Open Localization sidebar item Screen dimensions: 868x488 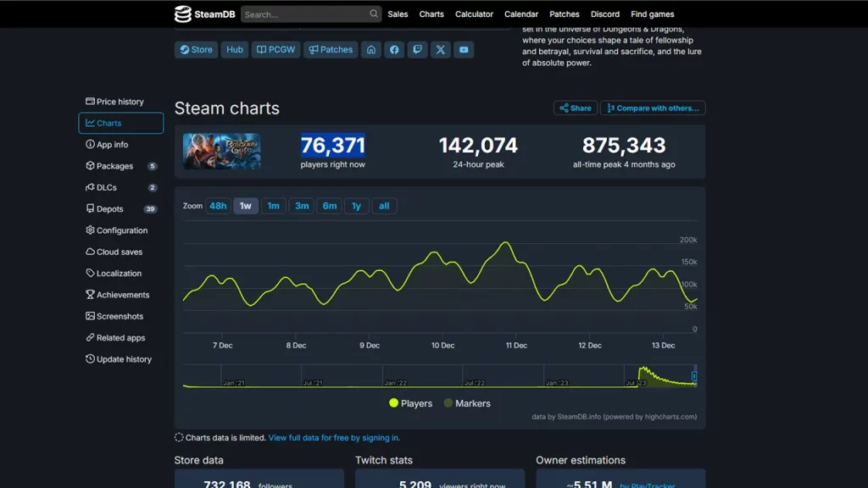(120, 274)
